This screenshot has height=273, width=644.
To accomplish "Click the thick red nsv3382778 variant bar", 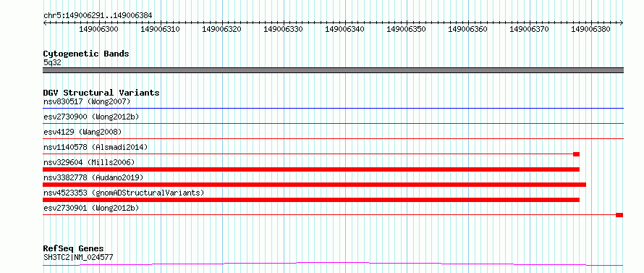I will click(x=314, y=185).
